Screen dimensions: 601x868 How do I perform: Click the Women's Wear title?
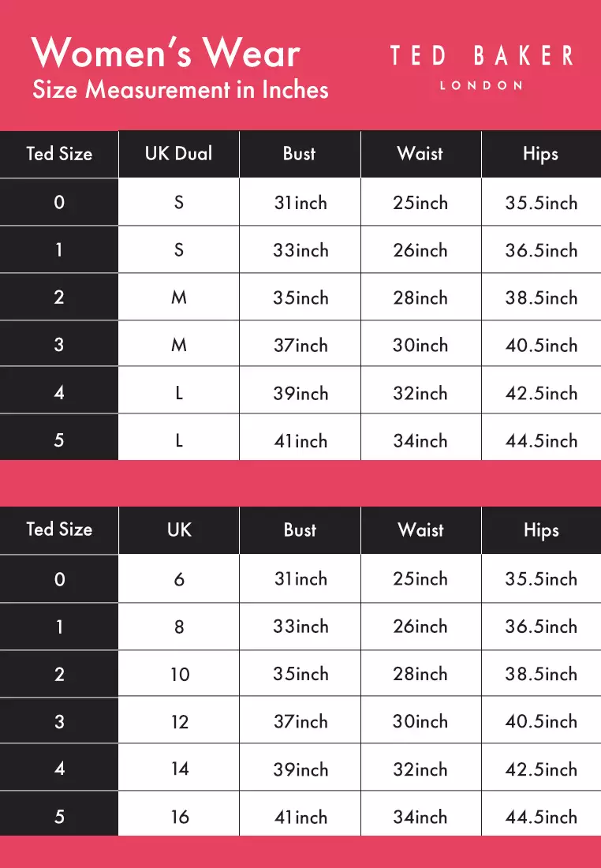click(x=166, y=53)
